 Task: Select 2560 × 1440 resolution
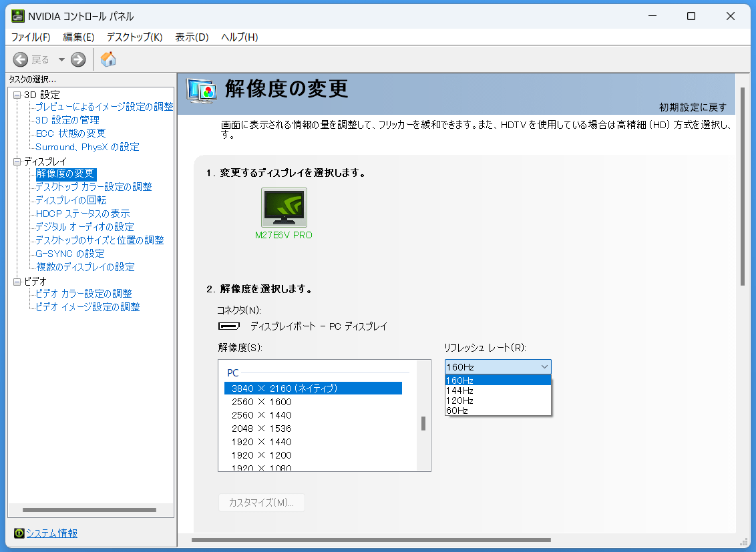(262, 415)
